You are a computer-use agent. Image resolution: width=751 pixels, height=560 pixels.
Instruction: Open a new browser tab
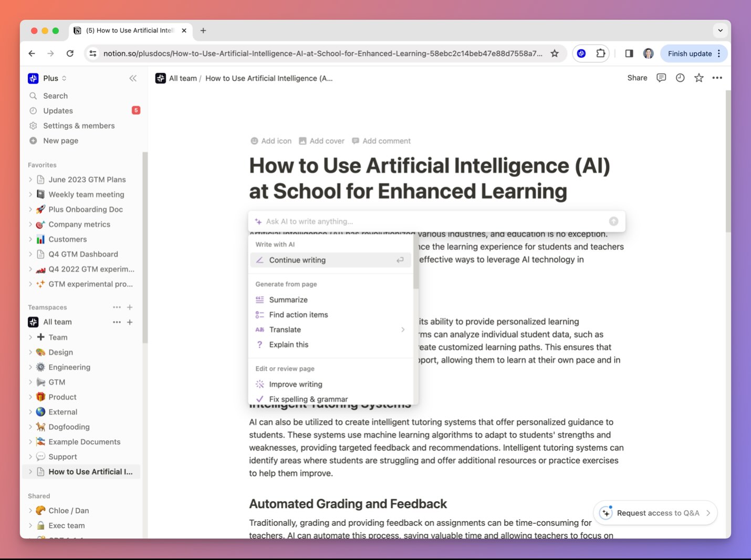coord(203,30)
